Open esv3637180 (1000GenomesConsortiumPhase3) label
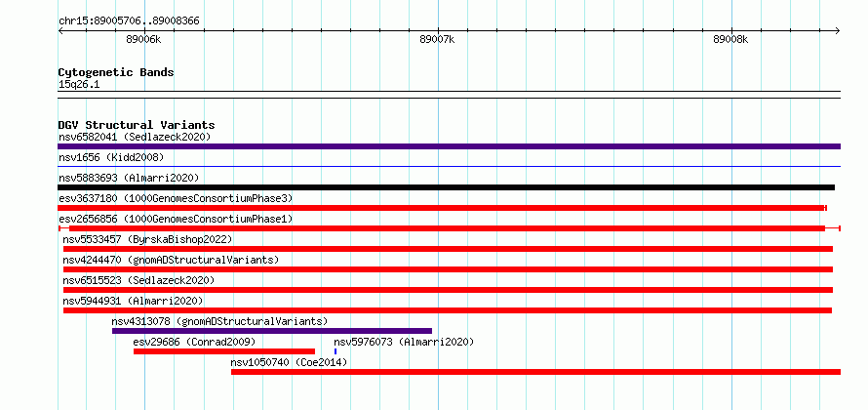The height and width of the screenshot is (410, 868). tap(176, 198)
